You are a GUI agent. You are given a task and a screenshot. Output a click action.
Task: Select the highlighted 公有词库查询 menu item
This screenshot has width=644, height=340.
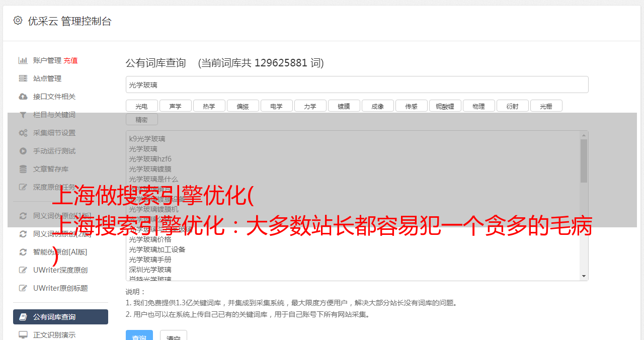tap(60, 317)
